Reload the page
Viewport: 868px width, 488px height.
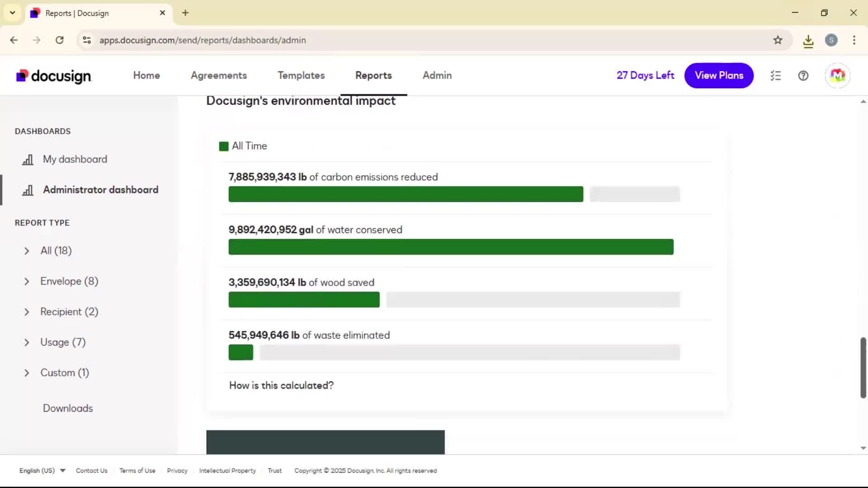[x=59, y=40]
